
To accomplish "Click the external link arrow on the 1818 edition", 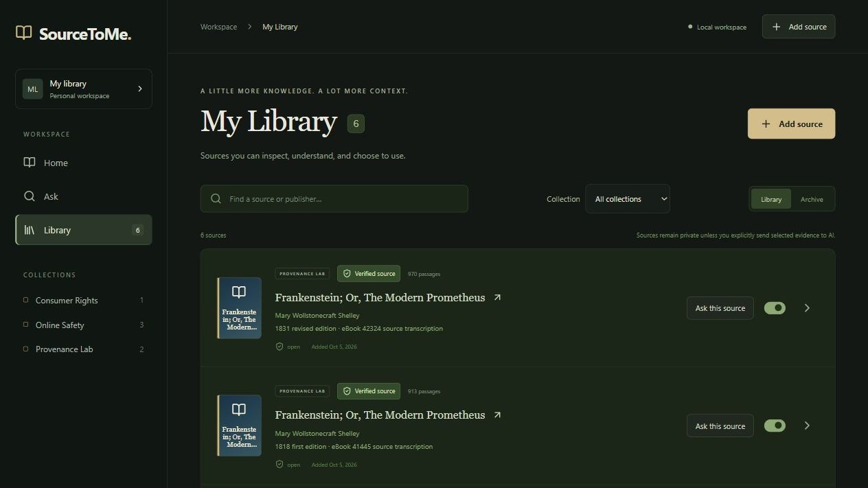I will (x=497, y=415).
